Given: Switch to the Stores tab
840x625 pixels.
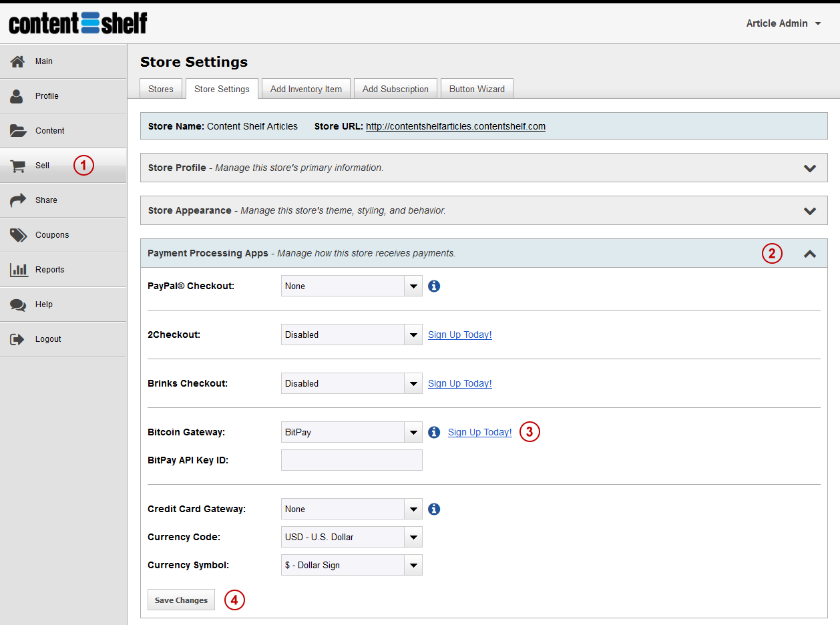Looking at the screenshot, I should pos(161,89).
